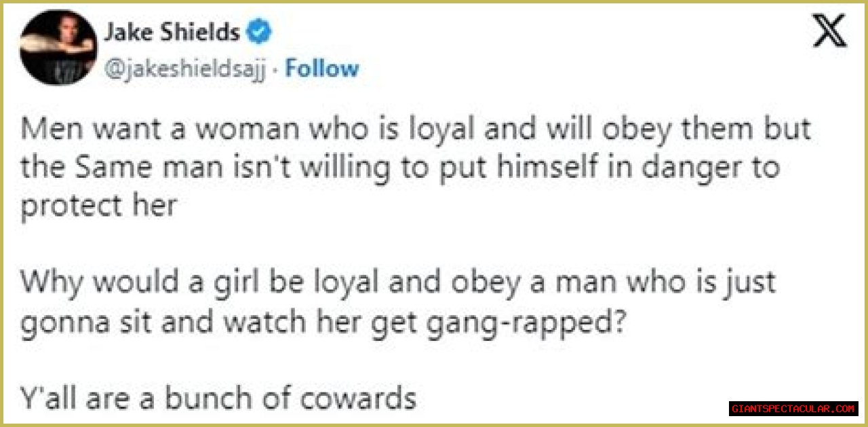Screen dimensions: 868x427
Task: Open the GIANTSPECTACULAR.COM watermark
Action: (793, 409)
